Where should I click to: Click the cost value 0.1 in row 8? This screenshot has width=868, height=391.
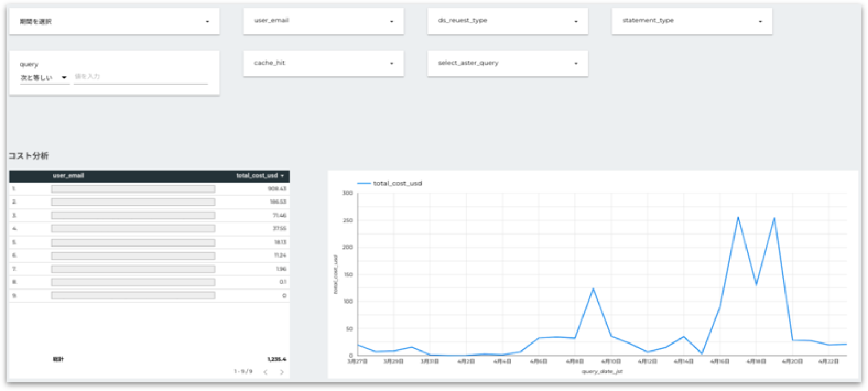click(283, 282)
